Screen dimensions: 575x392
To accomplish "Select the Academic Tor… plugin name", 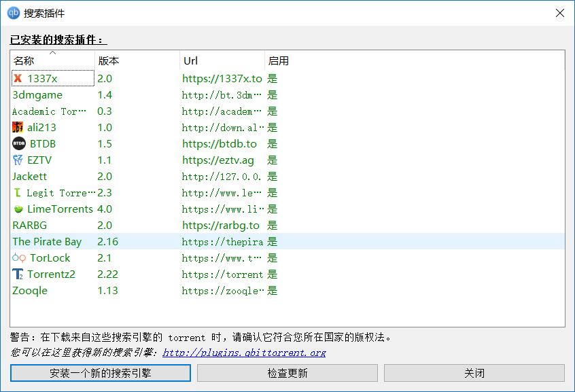I will point(49,111).
